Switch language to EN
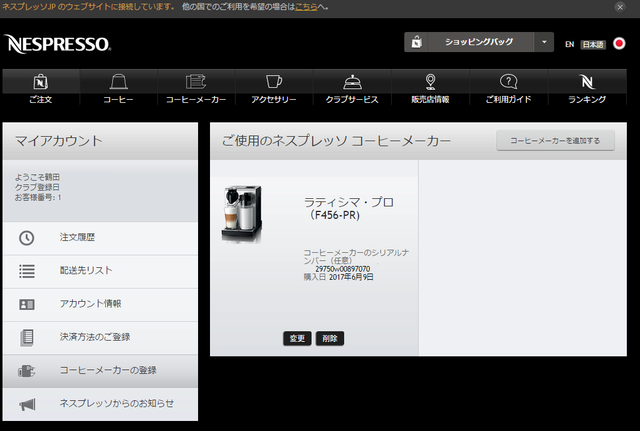Screen dimensions: 640x431 [x=569, y=44]
